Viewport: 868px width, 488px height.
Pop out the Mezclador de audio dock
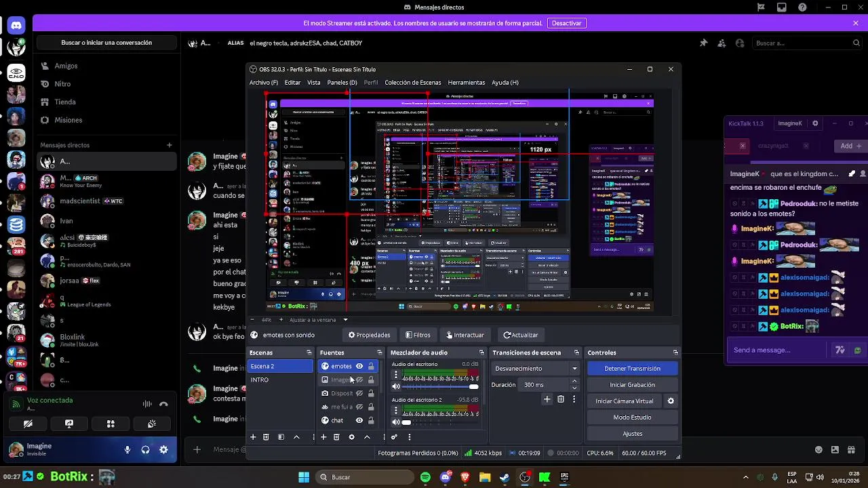click(481, 352)
